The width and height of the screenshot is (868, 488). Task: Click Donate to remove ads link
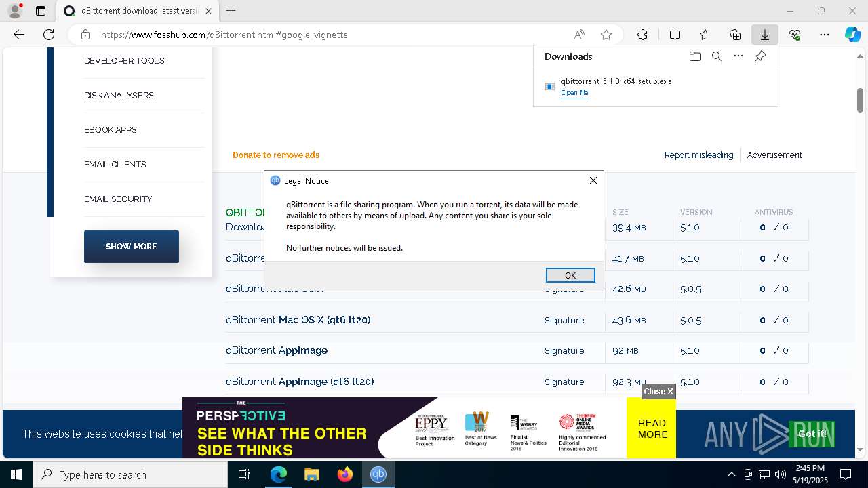276,155
